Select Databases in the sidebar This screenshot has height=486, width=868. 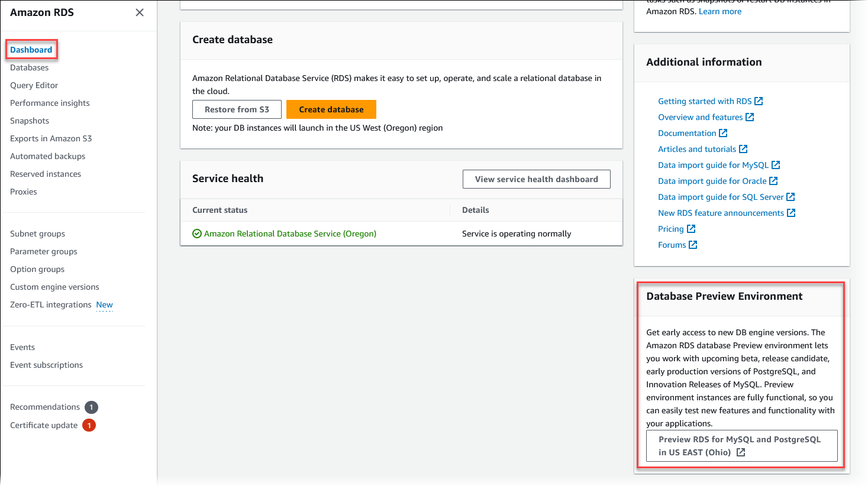coord(28,67)
